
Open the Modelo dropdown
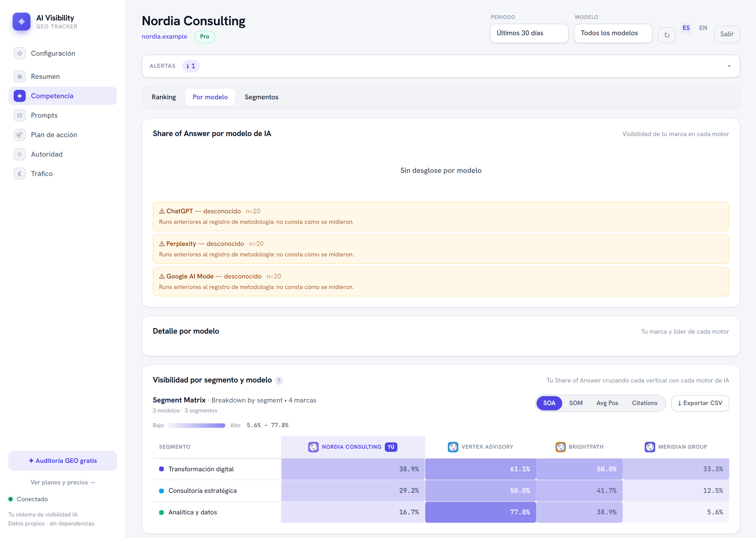tap(613, 33)
